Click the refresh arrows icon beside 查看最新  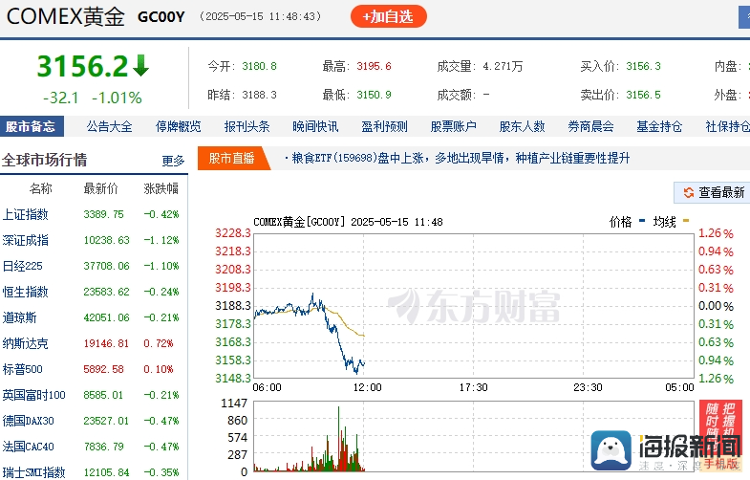click(x=689, y=193)
